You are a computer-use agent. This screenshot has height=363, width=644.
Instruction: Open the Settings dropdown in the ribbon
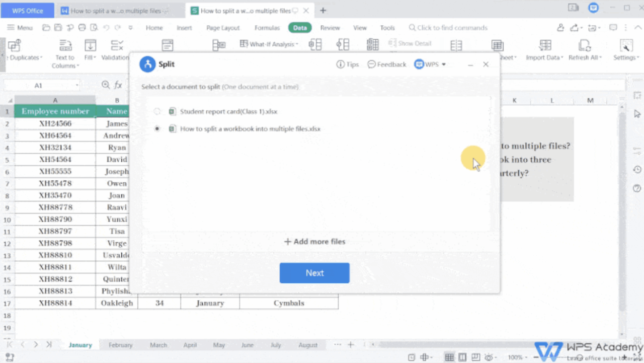click(x=626, y=57)
